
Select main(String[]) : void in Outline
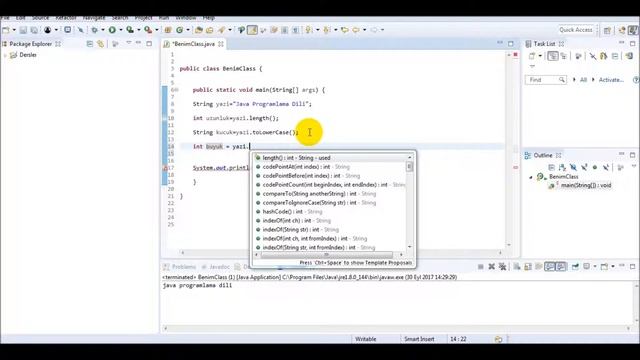point(586,185)
